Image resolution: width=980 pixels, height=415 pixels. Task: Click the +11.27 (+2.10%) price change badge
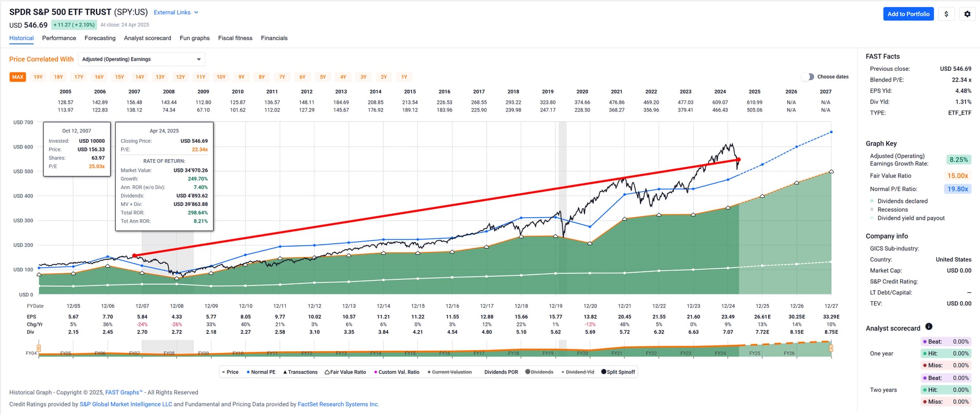tap(74, 24)
